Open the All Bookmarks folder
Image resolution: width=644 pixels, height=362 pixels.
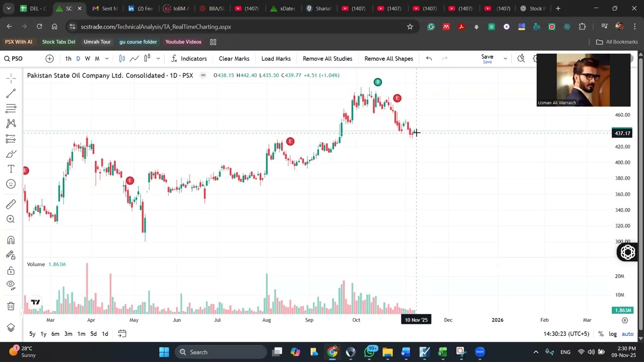point(617,42)
